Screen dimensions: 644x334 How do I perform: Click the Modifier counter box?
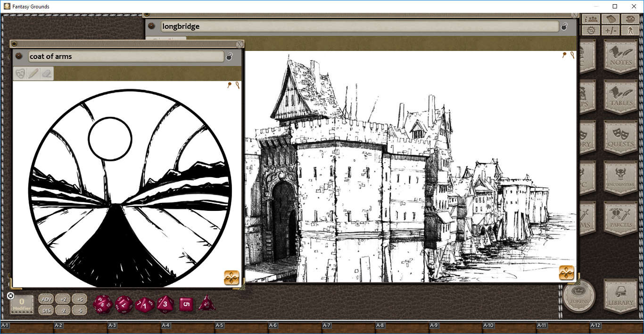click(21, 304)
